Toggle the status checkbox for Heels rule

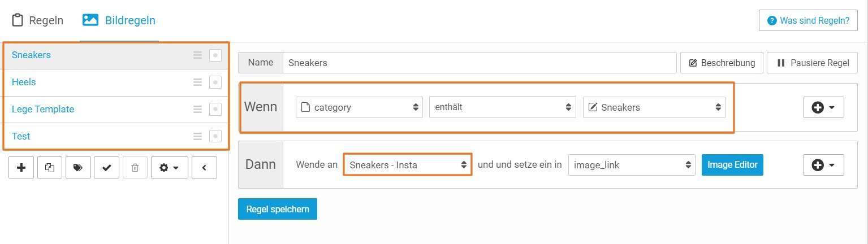tap(215, 82)
